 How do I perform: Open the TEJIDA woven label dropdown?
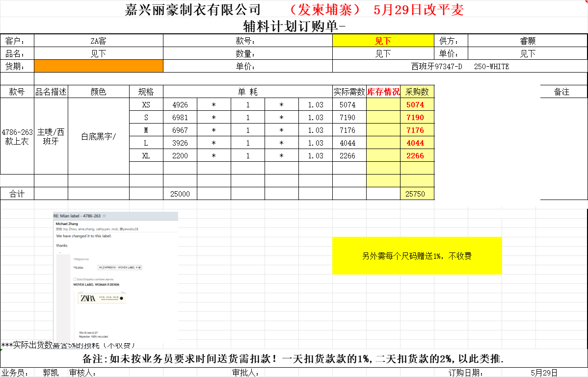coord(140,268)
